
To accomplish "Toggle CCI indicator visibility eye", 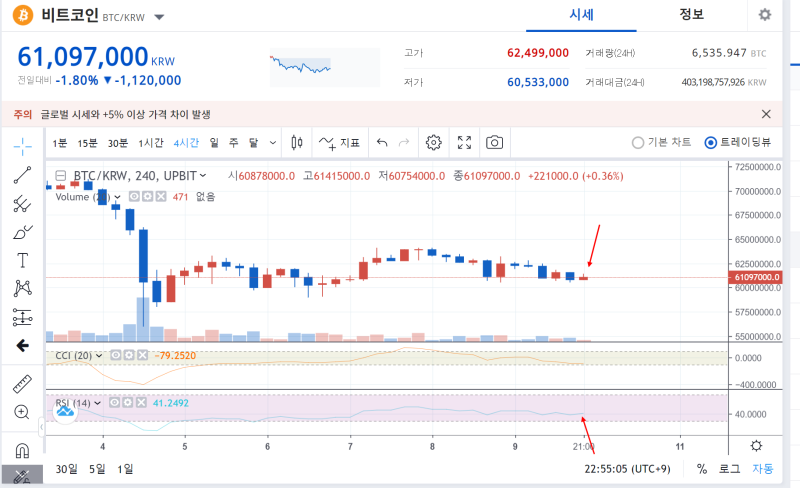I will (x=116, y=355).
